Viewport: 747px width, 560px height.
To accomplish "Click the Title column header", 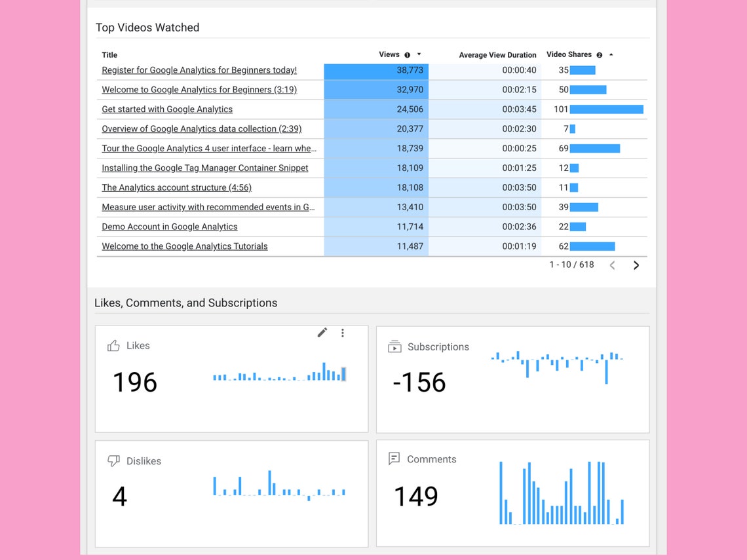I will [109, 55].
